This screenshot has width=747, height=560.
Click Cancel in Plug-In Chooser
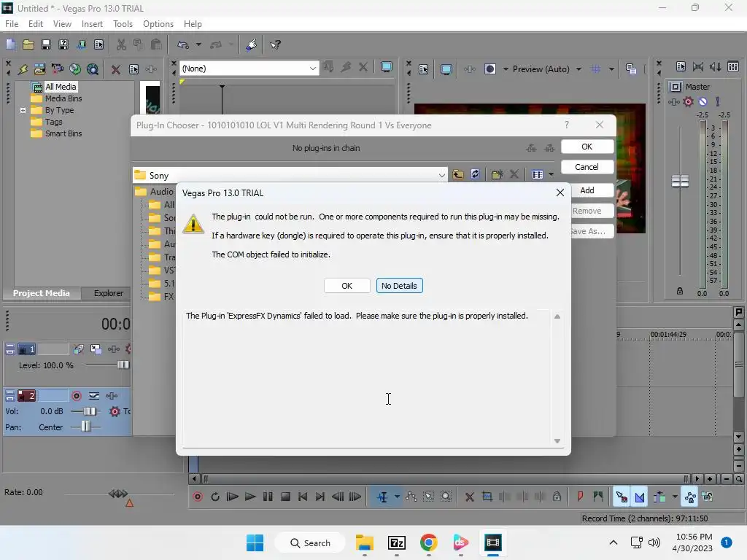(x=587, y=167)
